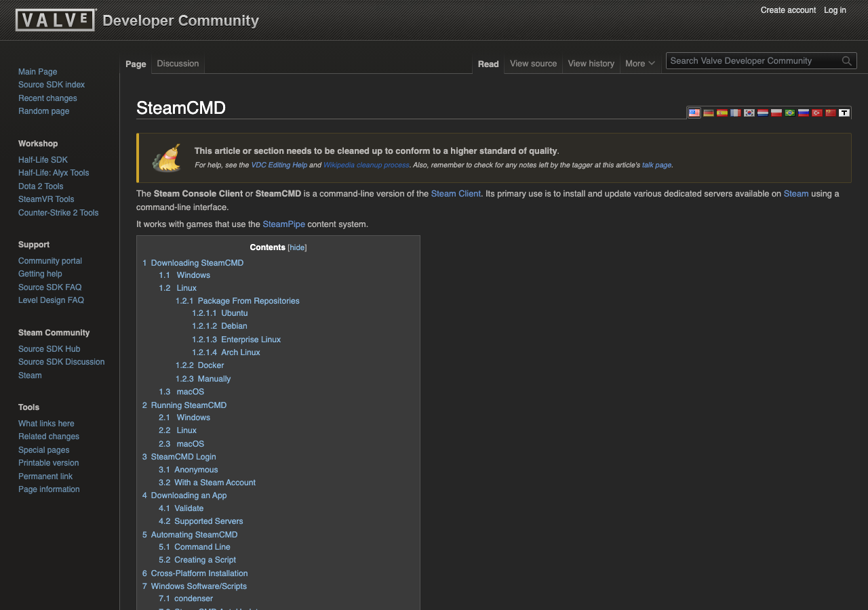The width and height of the screenshot is (868, 610).
Task: Open Page information link
Action: (x=49, y=489)
